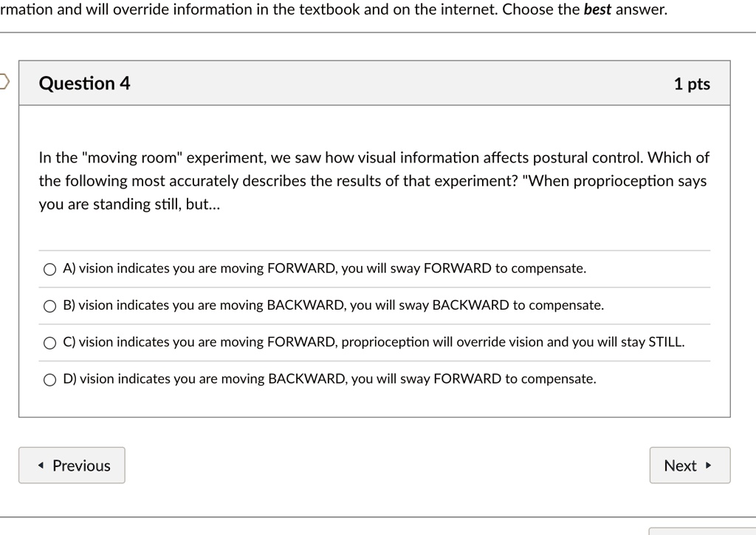Advance with the Next button
This screenshot has width=756, height=535.
click(x=690, y=465)
